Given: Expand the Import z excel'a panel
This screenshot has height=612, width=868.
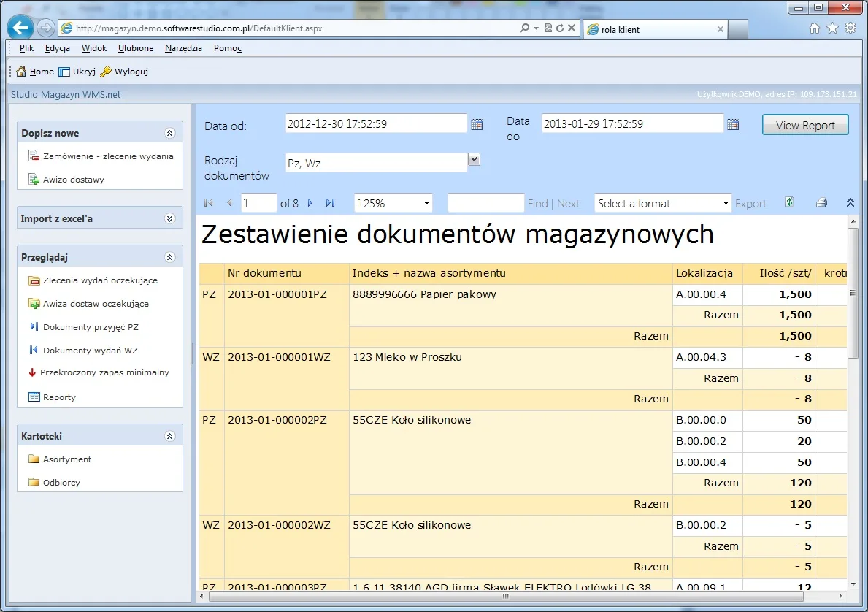Looking at the screenshot, I should click(170, 219).
